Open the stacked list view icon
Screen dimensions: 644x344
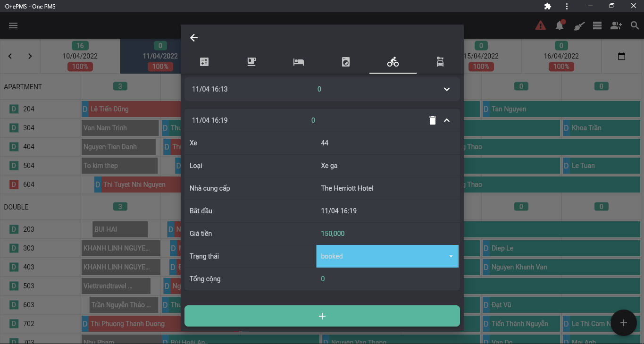597,25
